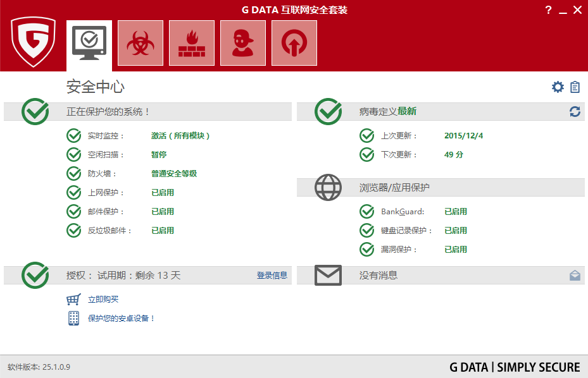
Task: Click the checkmark next to 上次更新
Action: (x=366, y=136)
